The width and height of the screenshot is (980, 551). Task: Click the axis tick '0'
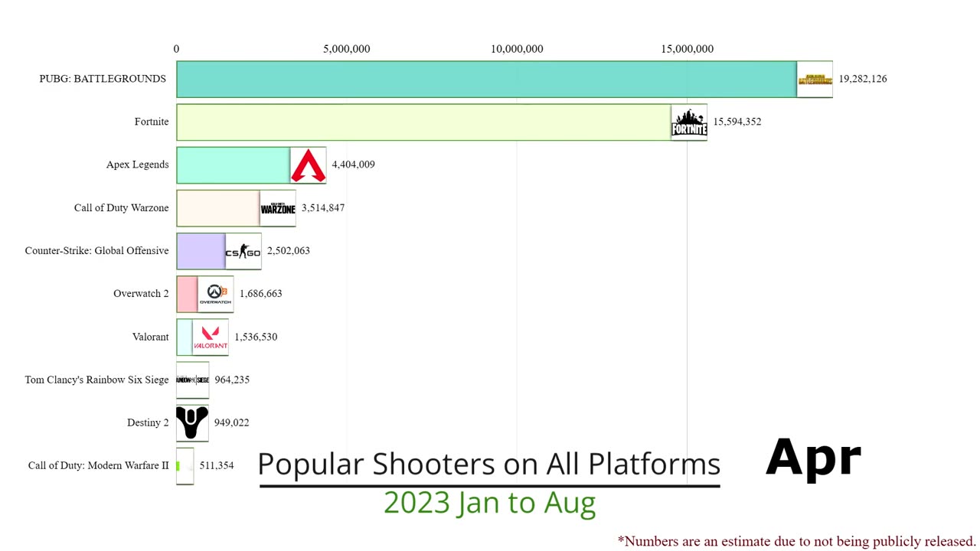pos(176,49)
